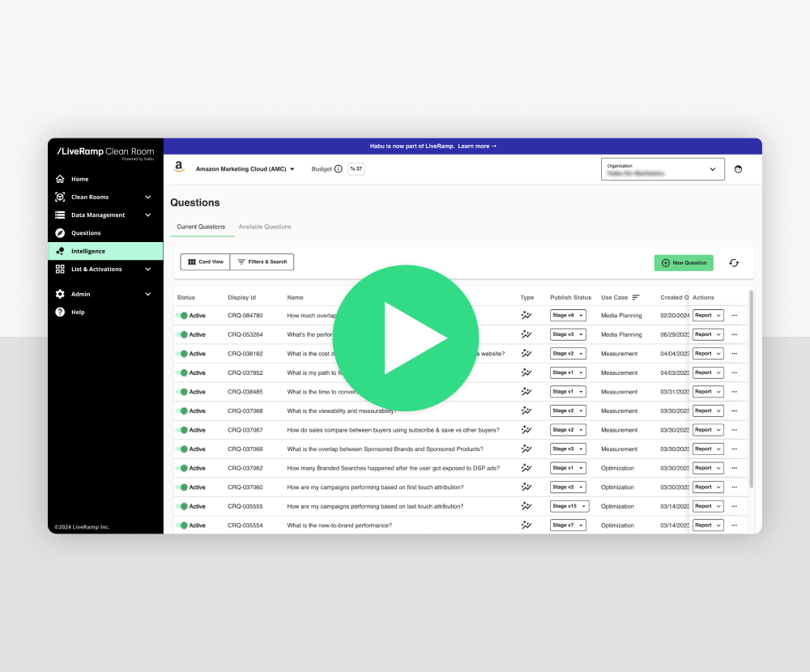810x672 pixels.
Task: Open Filters & Search
Action: pyautogui.click(x=262, y=262)
